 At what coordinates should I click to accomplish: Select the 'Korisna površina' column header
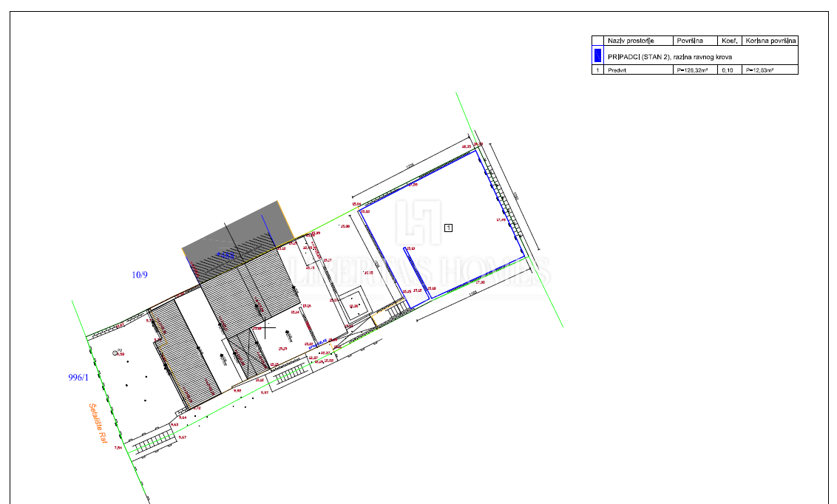(770, 41)
